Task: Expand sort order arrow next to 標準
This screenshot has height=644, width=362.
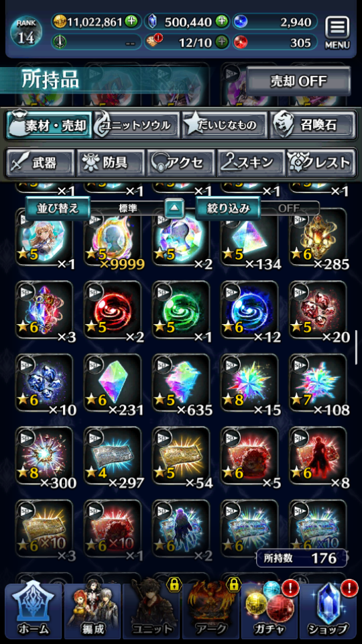Action: tap(174, 208)
